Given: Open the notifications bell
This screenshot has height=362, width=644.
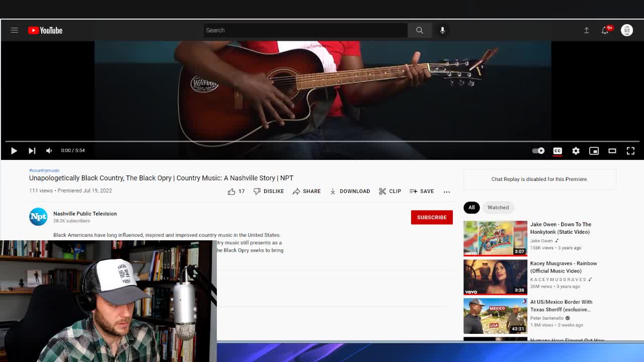Looking at the screenshot, I should coord(606,30).
